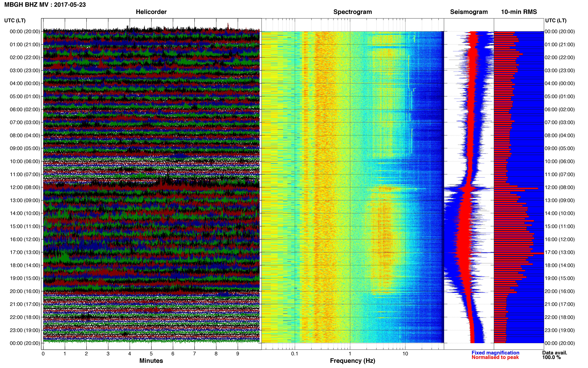588x368 pixels.
Task: Click the right '14:00 (10:00)' time label
Action: pyautogui.click(x=560, y=213)
